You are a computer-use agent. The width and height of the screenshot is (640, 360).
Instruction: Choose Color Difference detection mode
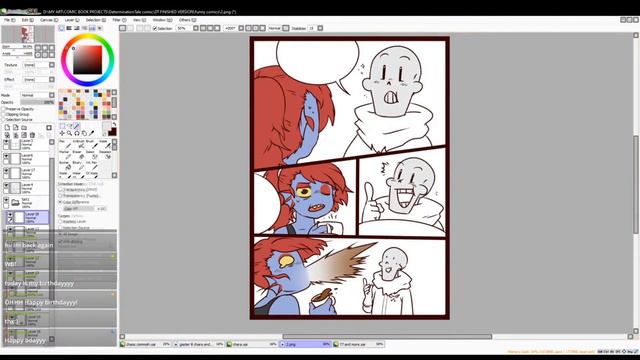click(60, 202)
